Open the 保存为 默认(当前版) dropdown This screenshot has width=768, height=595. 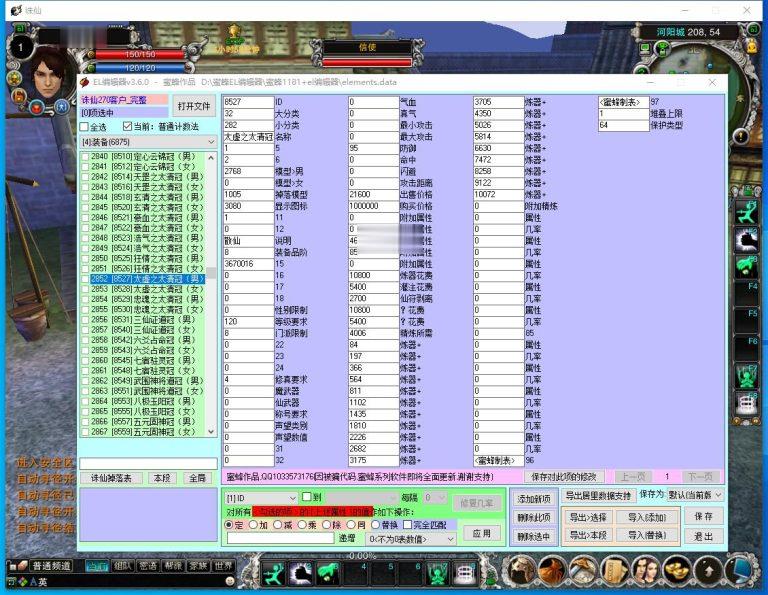(x=696, y=495)
